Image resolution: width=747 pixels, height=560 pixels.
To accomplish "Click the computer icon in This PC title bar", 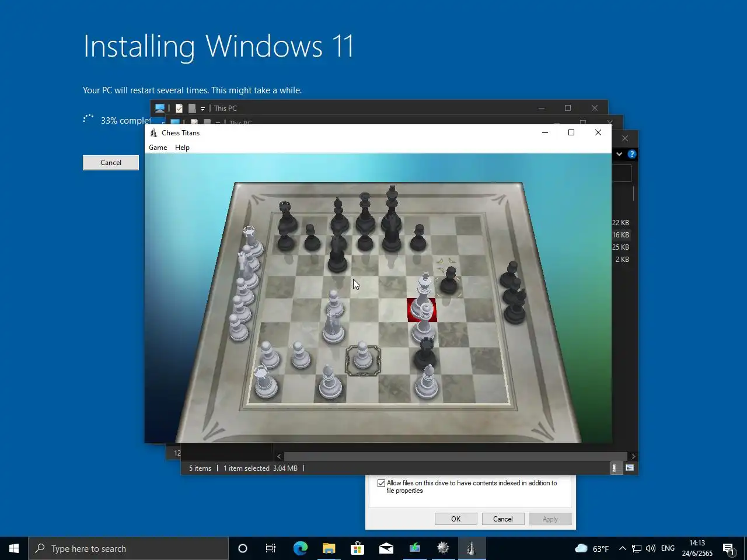I will point(159,108).
